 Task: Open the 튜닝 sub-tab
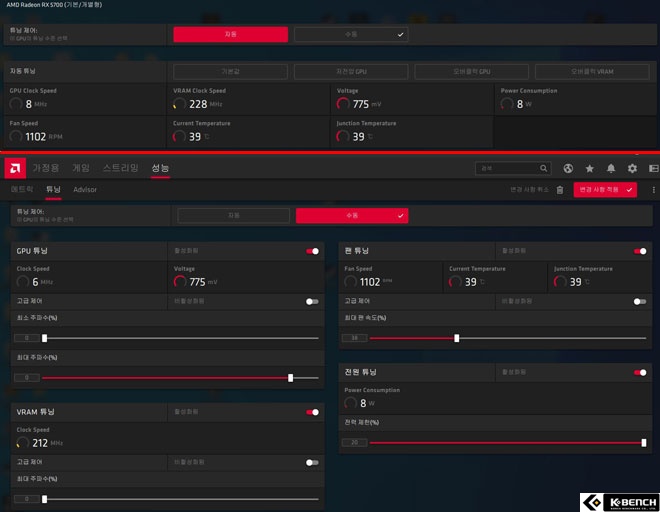click(53, 189)
